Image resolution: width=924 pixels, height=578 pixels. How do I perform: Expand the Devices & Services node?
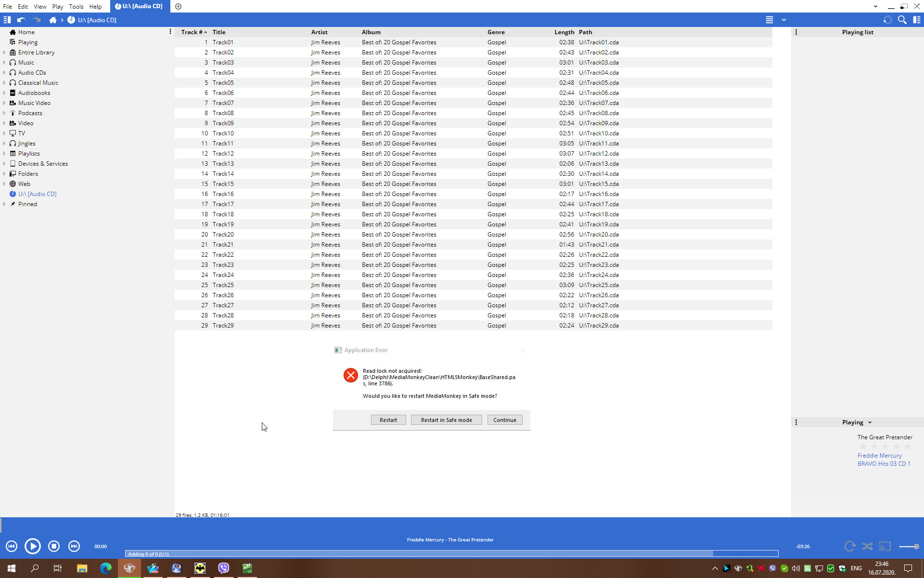(x=4, y=164)
